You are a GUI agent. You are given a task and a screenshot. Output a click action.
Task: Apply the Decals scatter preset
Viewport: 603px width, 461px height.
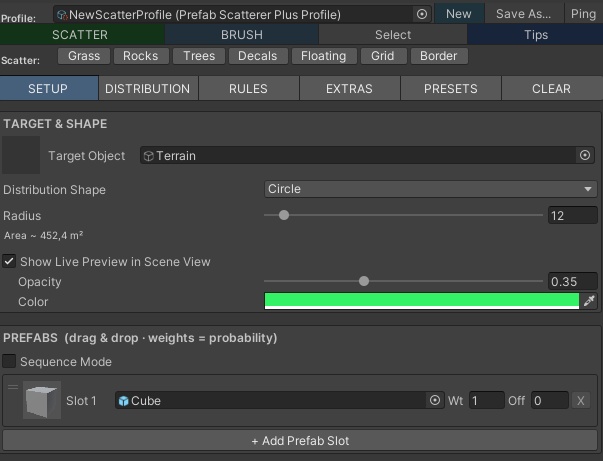point(258,56)
